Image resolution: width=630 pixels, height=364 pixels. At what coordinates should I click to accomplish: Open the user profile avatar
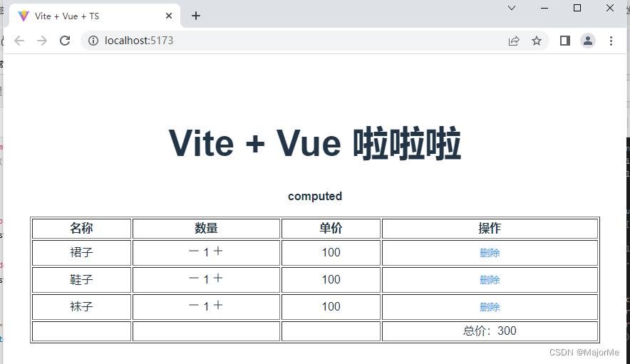coord(588,41)
